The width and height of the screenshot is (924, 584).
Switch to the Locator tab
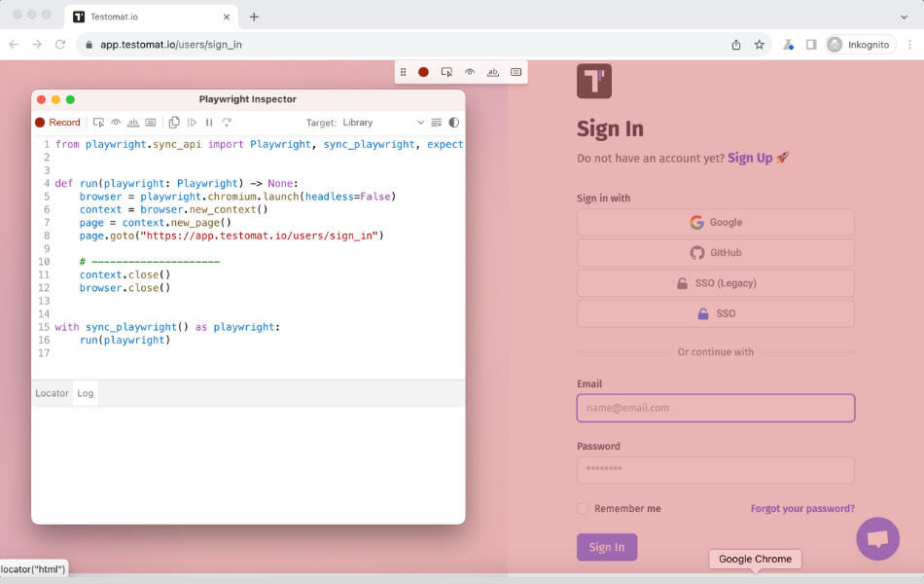tap(52, 393)
